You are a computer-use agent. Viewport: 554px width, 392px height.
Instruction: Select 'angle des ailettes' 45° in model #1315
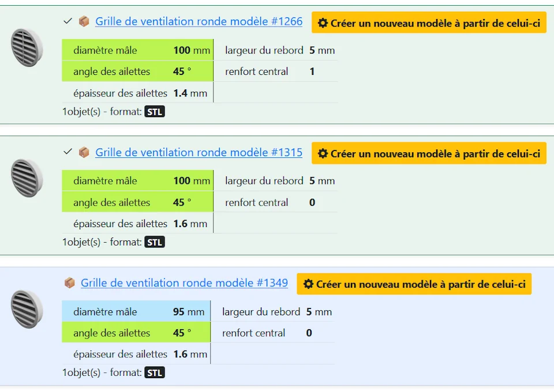(137, 202)
